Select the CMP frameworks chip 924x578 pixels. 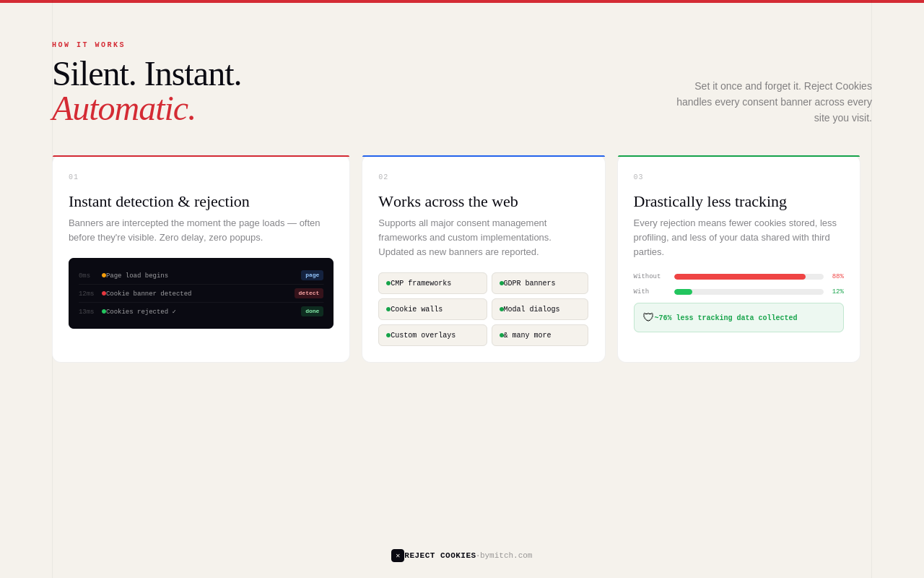click(432, 283)
